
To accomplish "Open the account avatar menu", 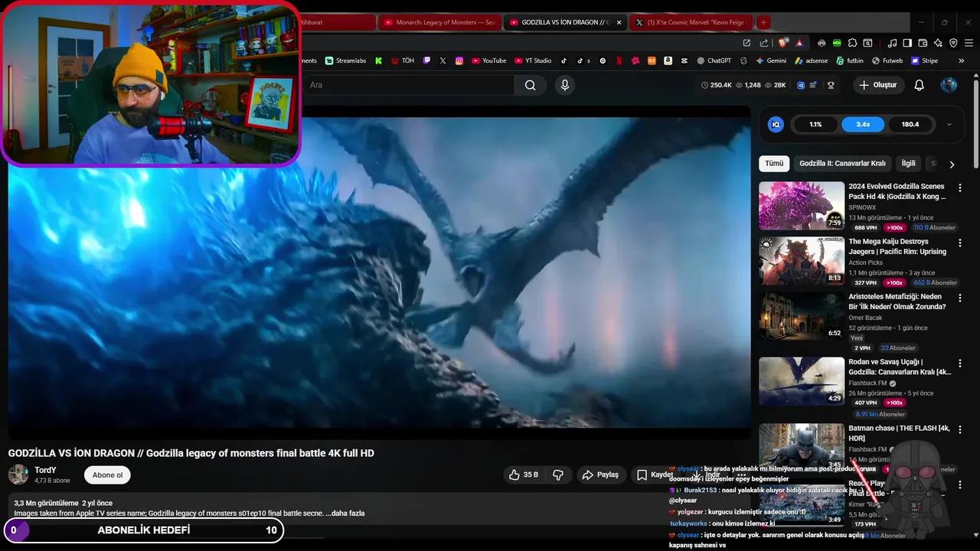I will click(949, 85).
